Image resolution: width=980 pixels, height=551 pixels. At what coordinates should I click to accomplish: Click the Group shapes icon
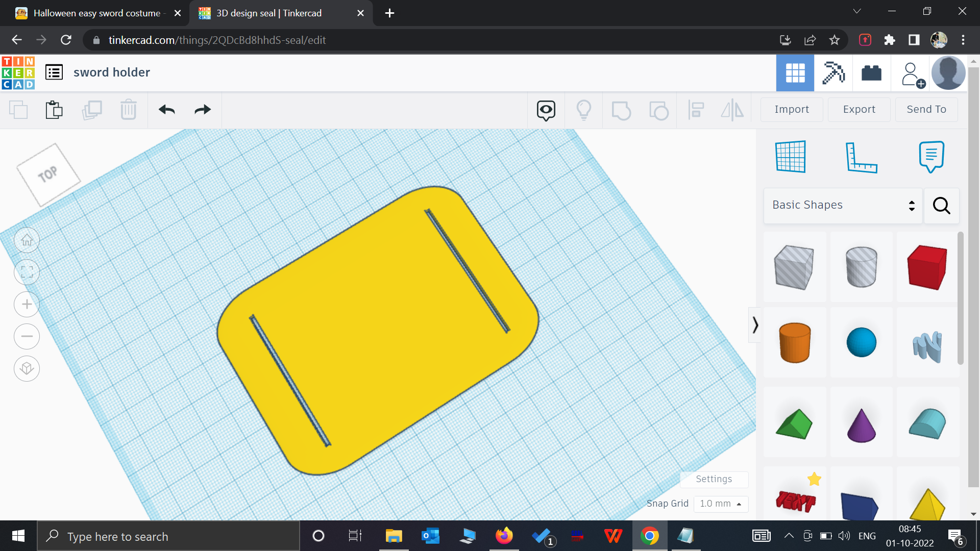[x=622, y=110]
